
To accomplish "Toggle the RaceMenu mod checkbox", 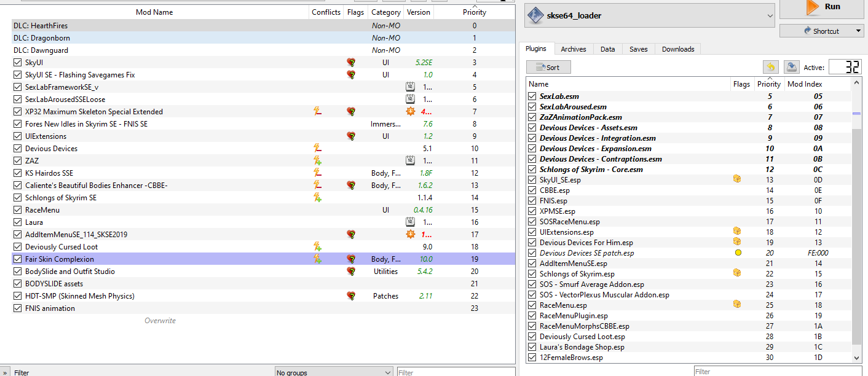I will (x=17, y=210).
